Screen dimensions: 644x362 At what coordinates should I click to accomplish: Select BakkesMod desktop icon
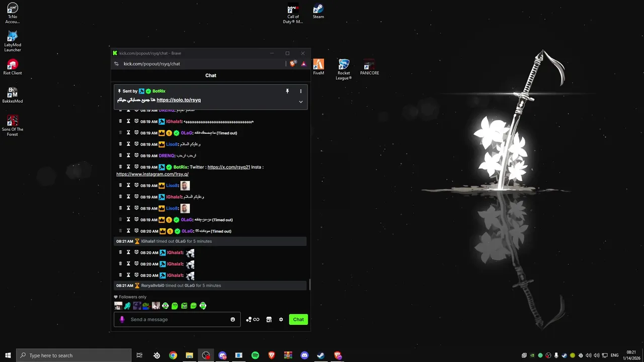[x=13, y=95]
